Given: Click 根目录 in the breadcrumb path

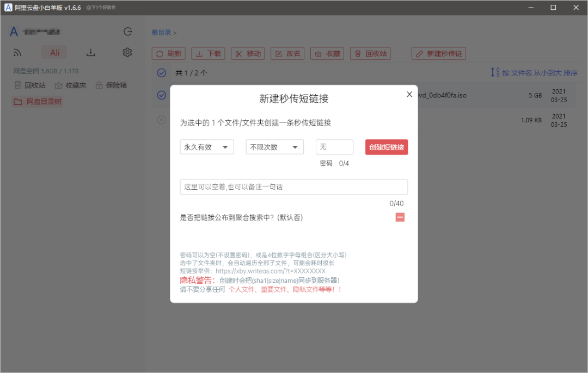Looking at the screenshot, I should [x=161, y=33].
